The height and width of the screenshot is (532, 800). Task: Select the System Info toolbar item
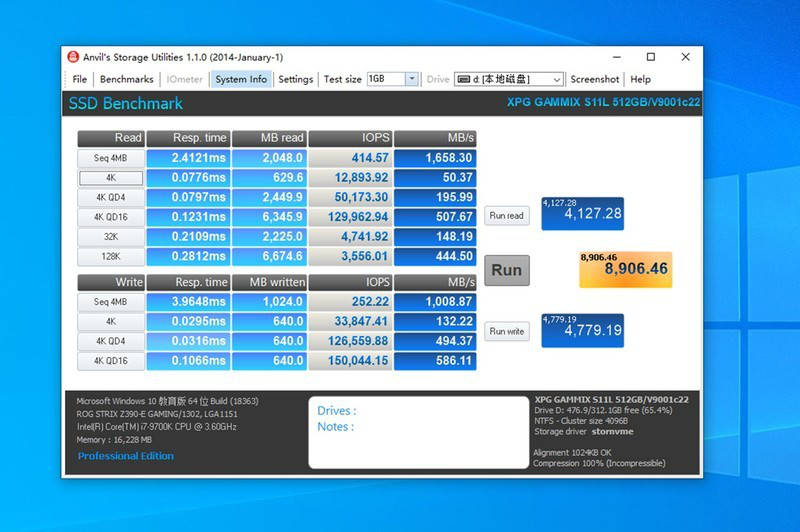click(241, 79)
